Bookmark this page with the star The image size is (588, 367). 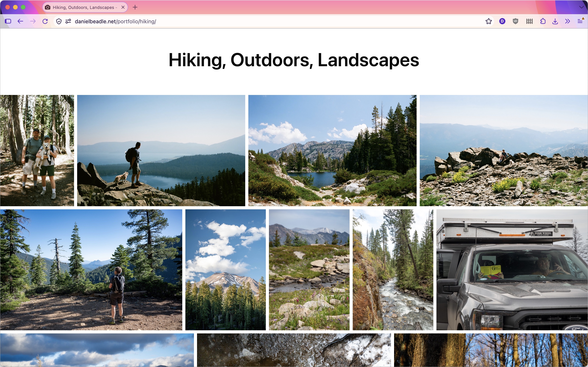tap(489, 21)
